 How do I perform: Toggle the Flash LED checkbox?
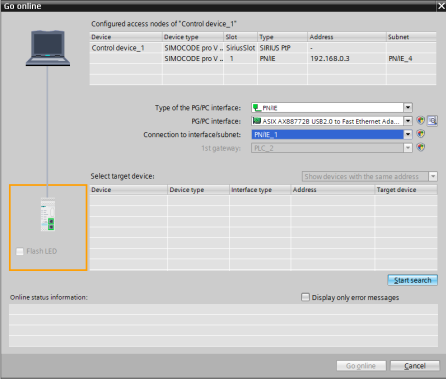(x=20, y=251)
